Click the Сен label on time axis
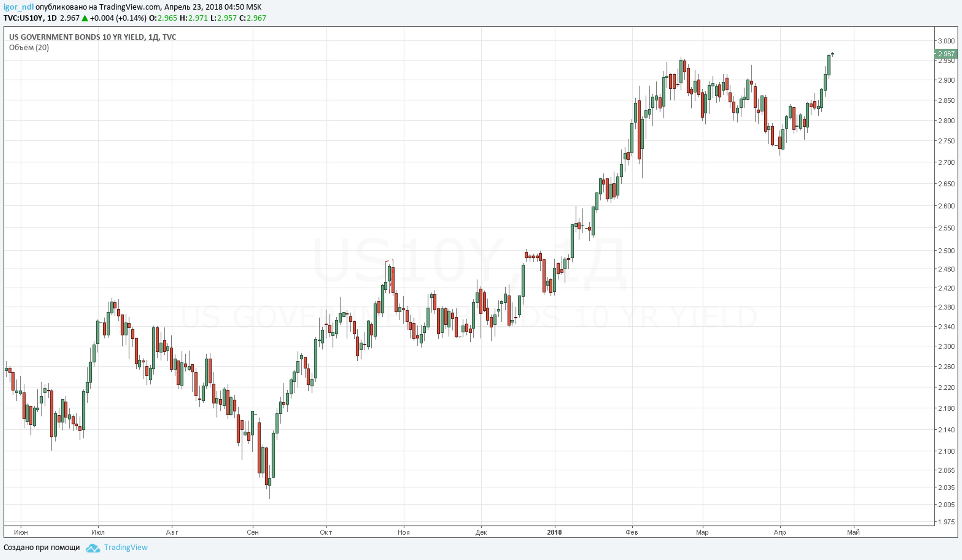The width and height of the screenshot is (962, 560). (253, 532)
